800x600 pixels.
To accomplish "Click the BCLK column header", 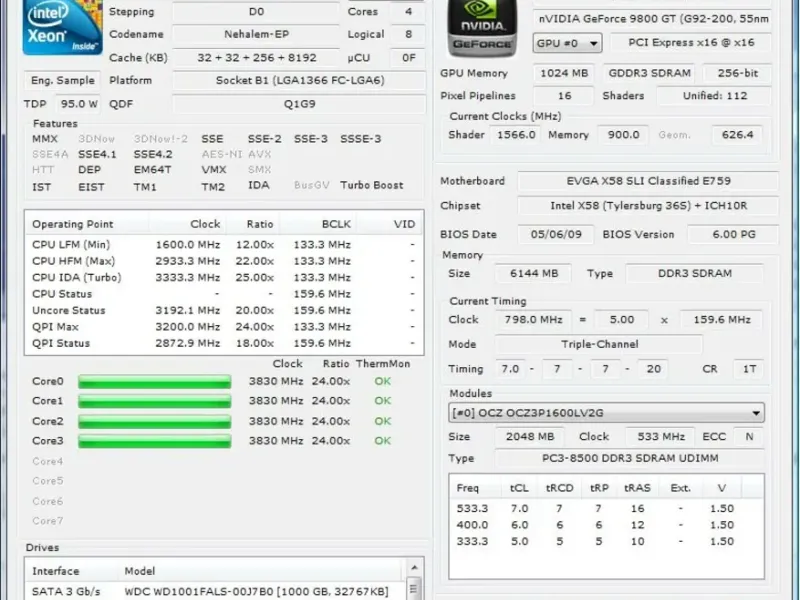I will tap(318, 224).
